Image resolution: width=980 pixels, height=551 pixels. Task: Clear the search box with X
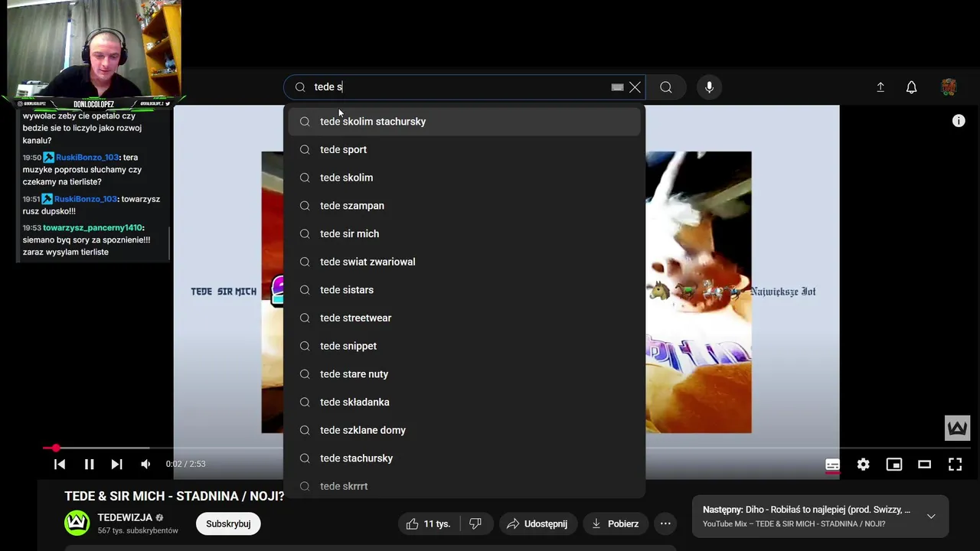click(x=635, y=87)
